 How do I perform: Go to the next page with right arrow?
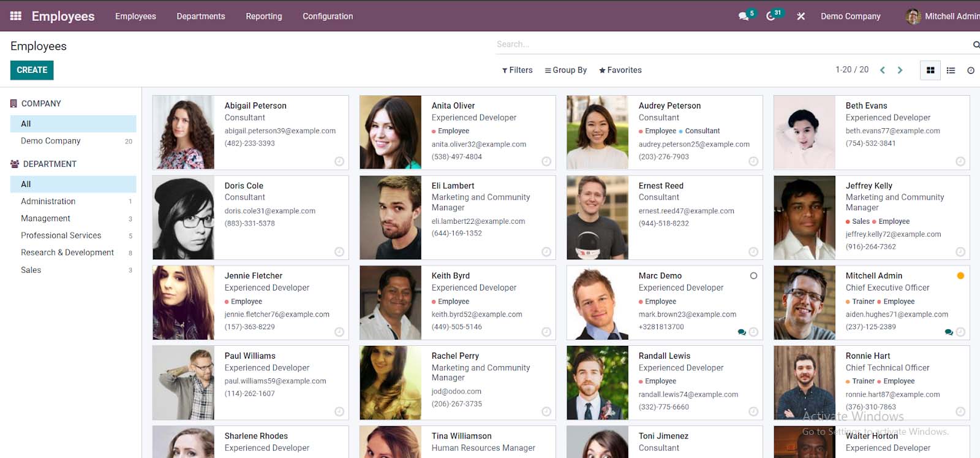coord(900,70)
